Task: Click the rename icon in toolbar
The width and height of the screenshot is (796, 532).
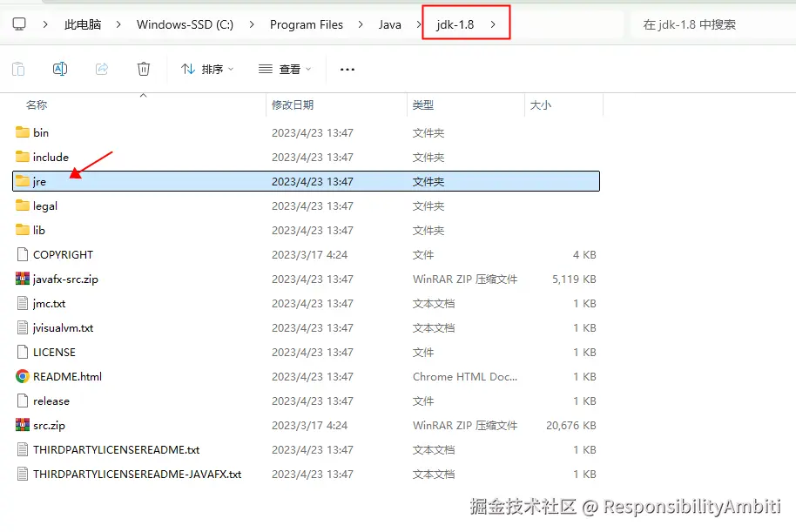Action: pos(60,69)
